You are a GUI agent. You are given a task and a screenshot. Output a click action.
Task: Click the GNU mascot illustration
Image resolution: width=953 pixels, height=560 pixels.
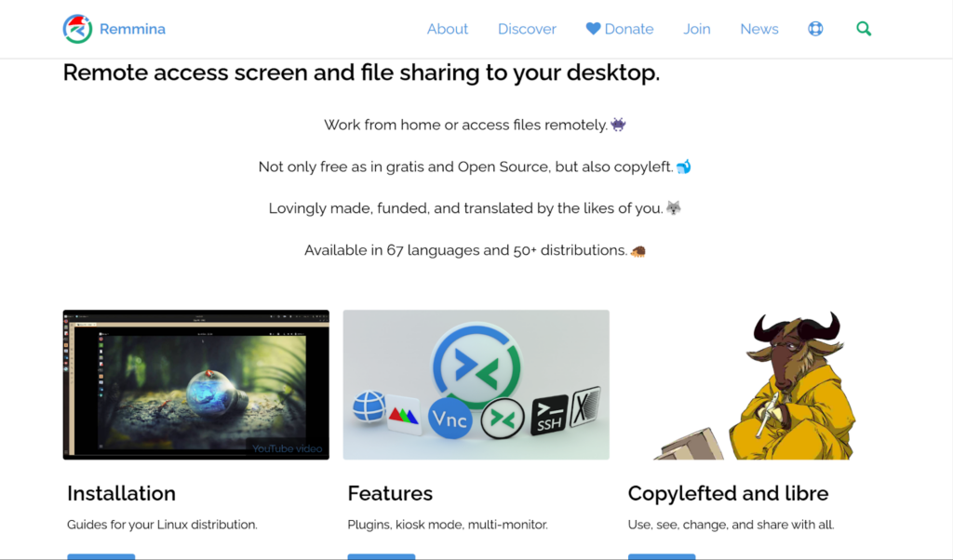(782, 386)
